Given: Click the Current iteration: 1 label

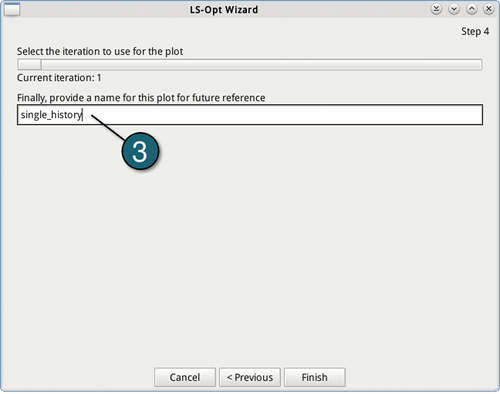Looking at the screenshot, I should (59, 78).
